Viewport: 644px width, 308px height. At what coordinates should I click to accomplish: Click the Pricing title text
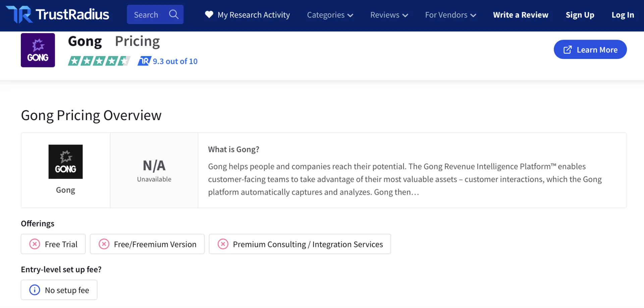tap(137, 41)
